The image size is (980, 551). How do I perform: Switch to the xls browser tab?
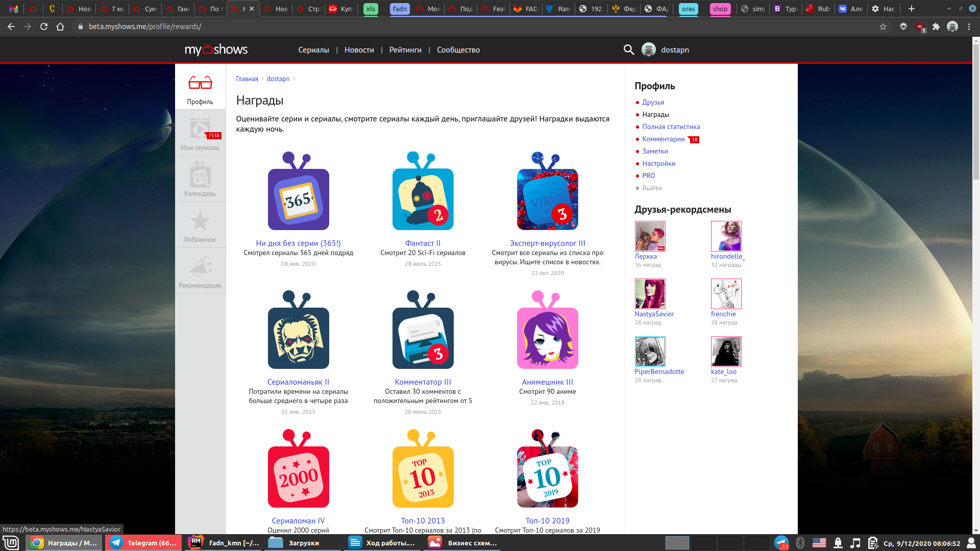pos(371,9)
